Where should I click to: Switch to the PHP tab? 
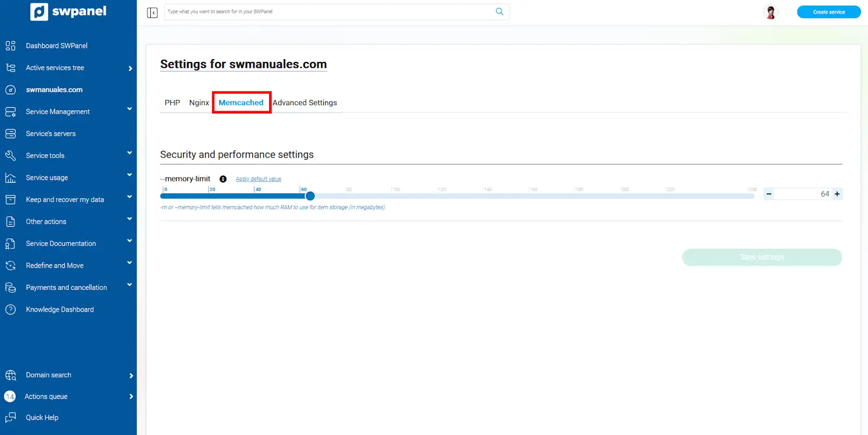coord(172,103)
